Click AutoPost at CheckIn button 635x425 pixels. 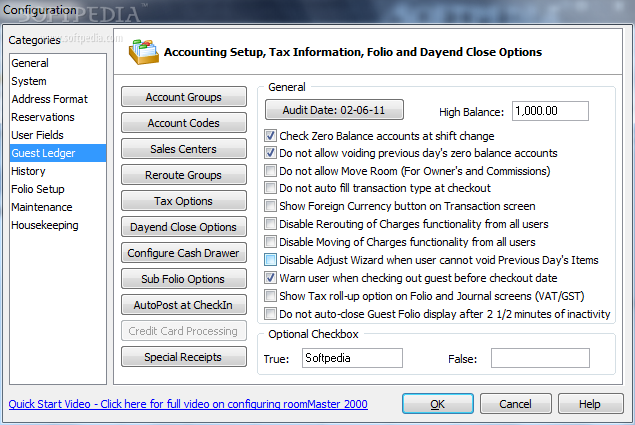(x=184, y=305)
